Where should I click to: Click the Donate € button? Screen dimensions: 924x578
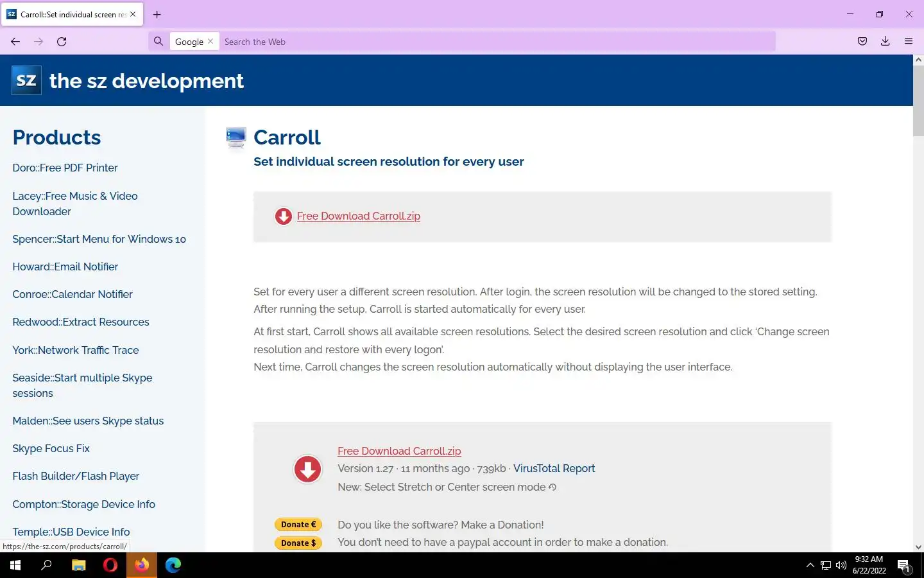pos(298,525)
